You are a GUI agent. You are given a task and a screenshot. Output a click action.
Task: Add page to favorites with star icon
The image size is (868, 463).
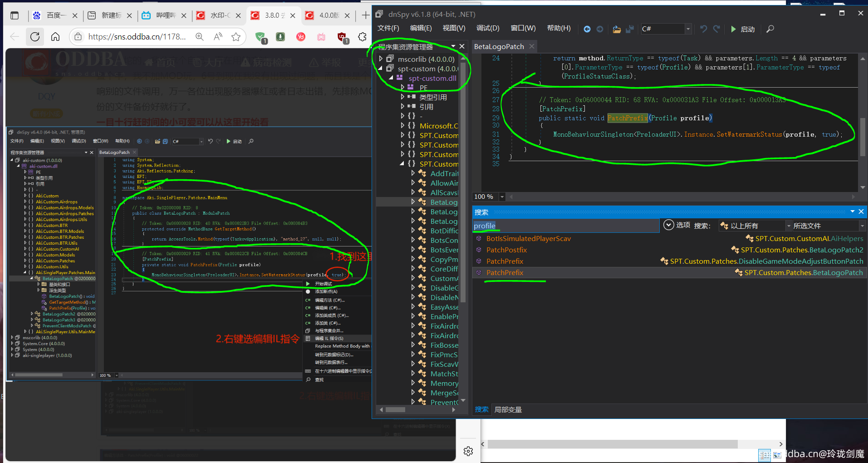pyautogui.click(x=236, y=37)
